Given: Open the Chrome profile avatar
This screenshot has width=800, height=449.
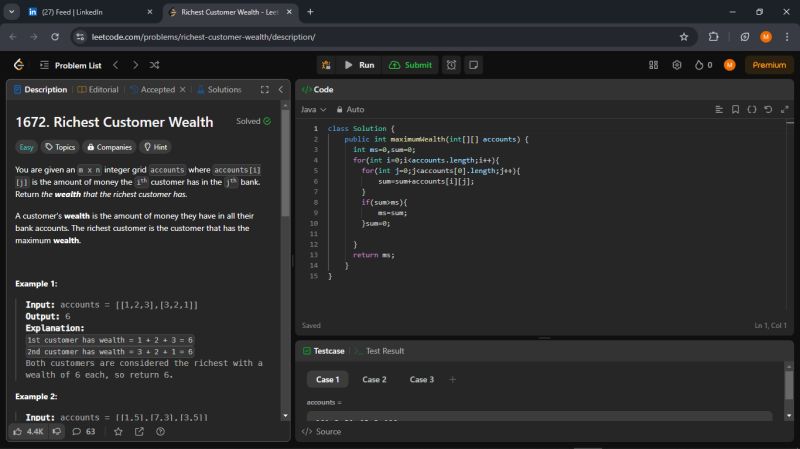Looking at the screenshot, I should coord(766,37).
